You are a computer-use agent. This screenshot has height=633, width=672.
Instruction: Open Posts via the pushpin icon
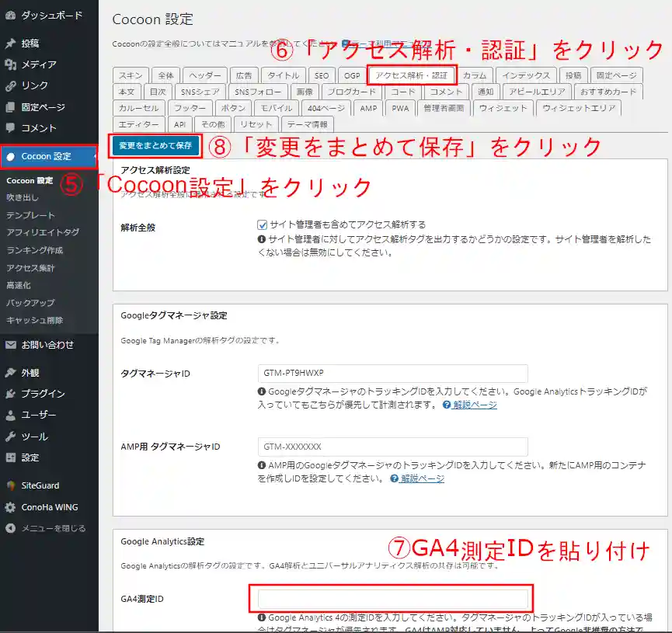[x=11, y=43]
